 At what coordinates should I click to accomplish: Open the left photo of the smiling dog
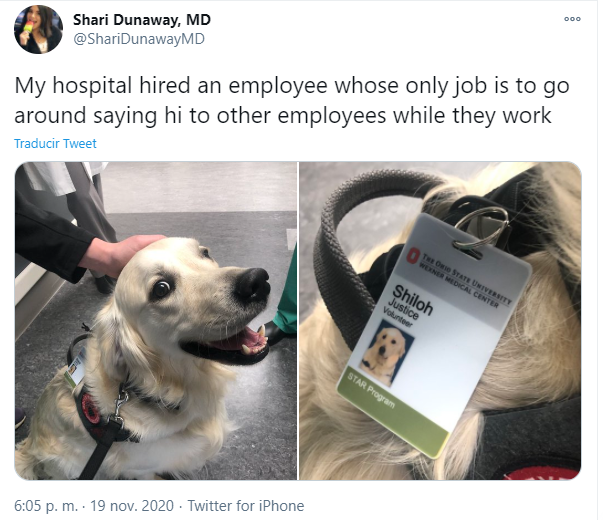point(156,320)
